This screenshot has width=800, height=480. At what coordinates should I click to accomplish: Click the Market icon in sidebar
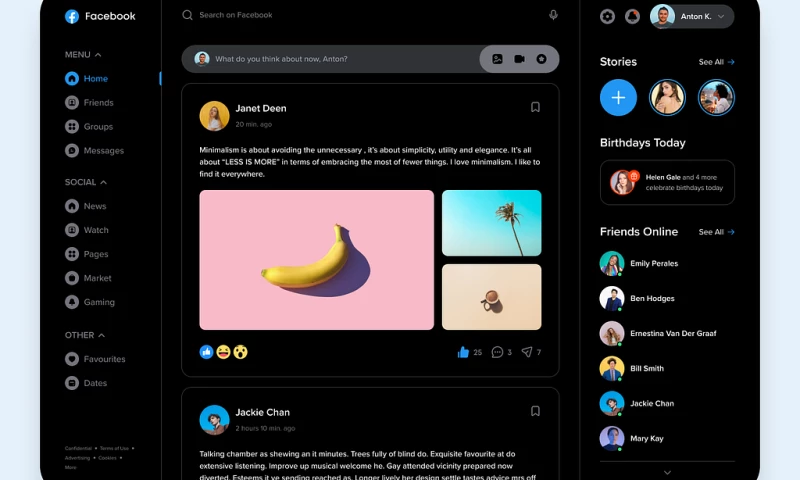click(72, 278)
